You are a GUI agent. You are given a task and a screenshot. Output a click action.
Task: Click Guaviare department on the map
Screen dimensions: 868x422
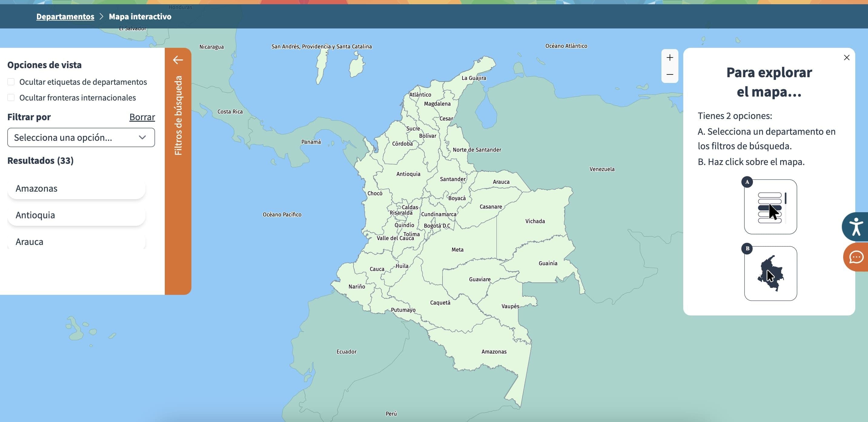479,279
